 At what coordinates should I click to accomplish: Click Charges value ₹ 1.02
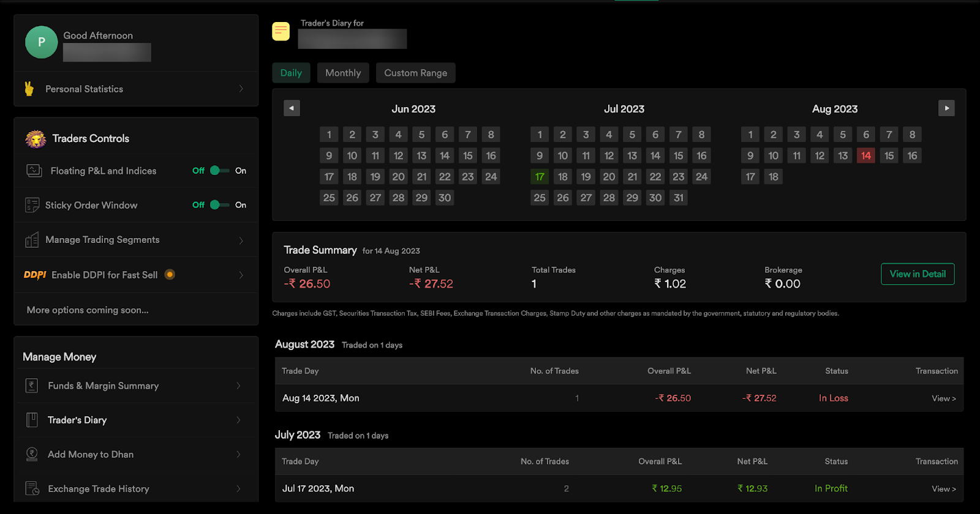(670, 284)
